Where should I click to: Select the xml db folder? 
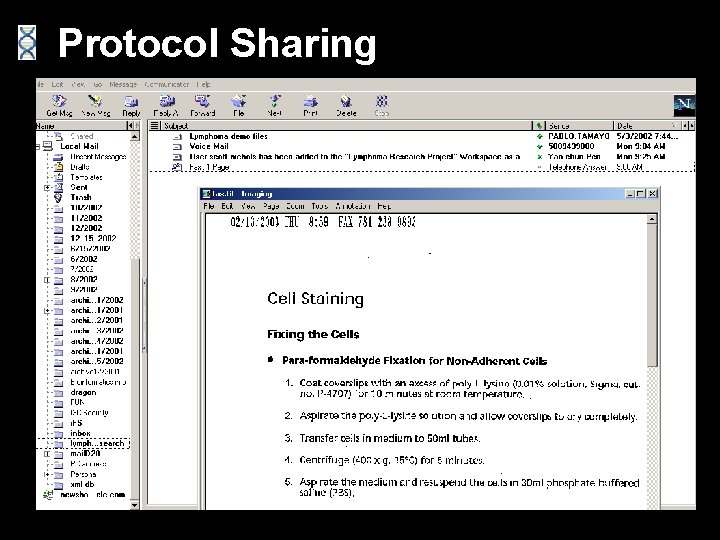click(x=82, y=484)
